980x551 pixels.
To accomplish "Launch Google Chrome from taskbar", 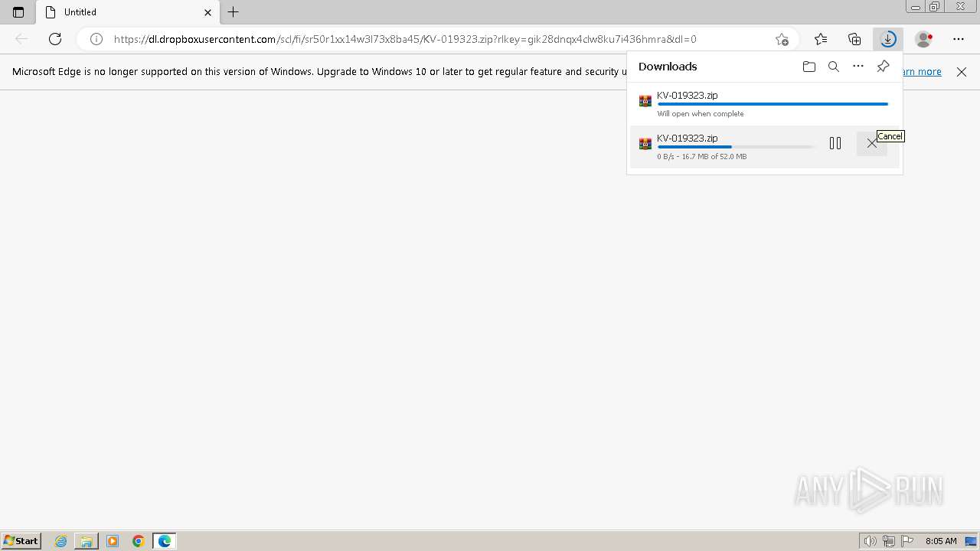I will click(139, 541).
